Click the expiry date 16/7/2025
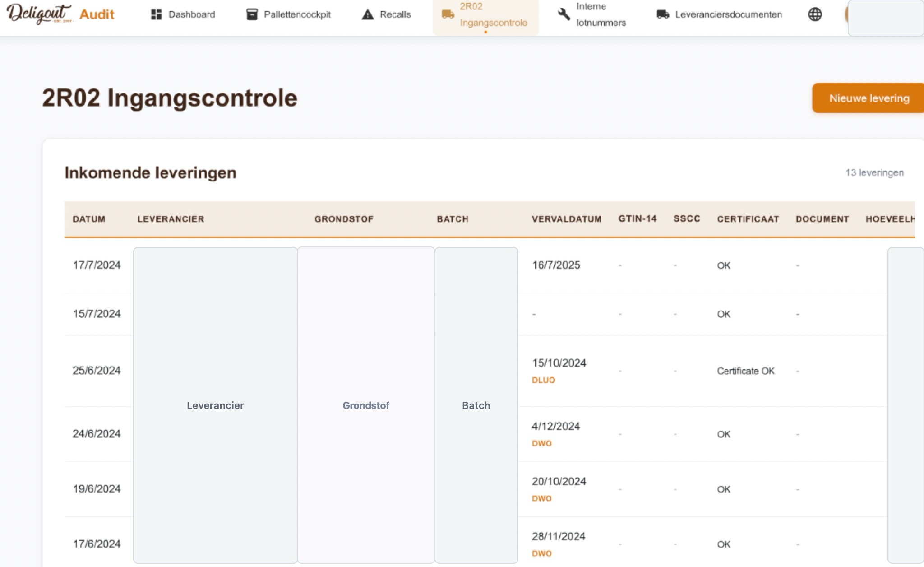Viewport: 924px width, 567px height. tap(556, 265)
